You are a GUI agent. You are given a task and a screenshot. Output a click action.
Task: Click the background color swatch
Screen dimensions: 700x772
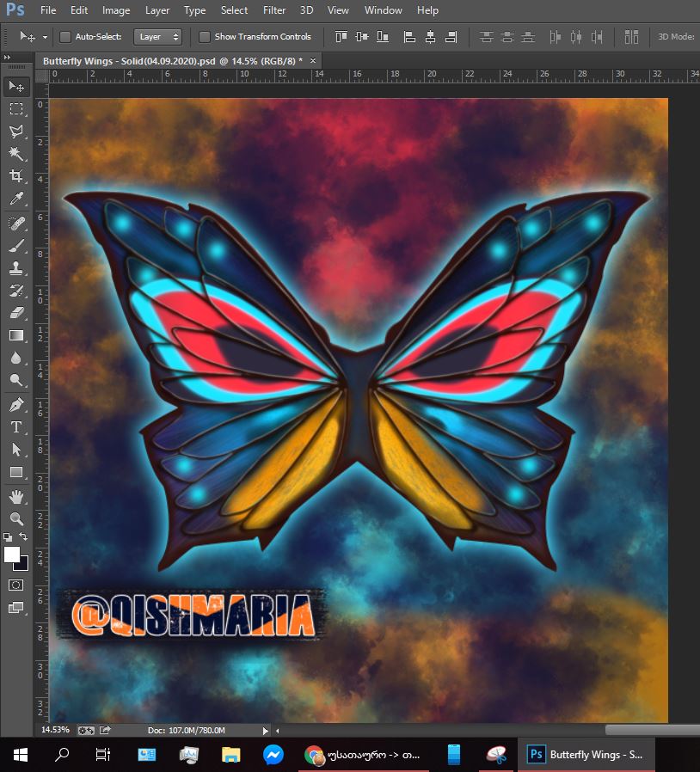(x=23, y=566)
